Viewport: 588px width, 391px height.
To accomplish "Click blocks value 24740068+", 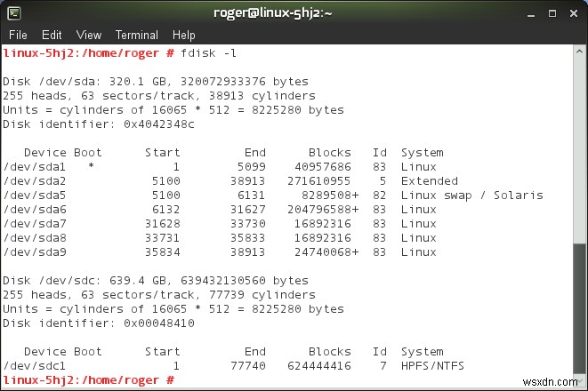I will (326, 252).
